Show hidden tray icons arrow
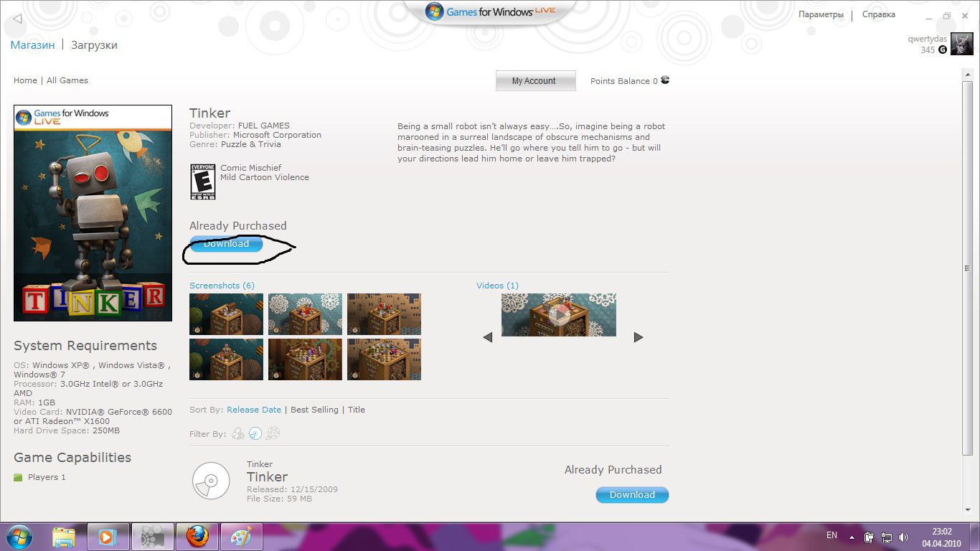Screen dimensions: 980x551 [x=852, y=537]
